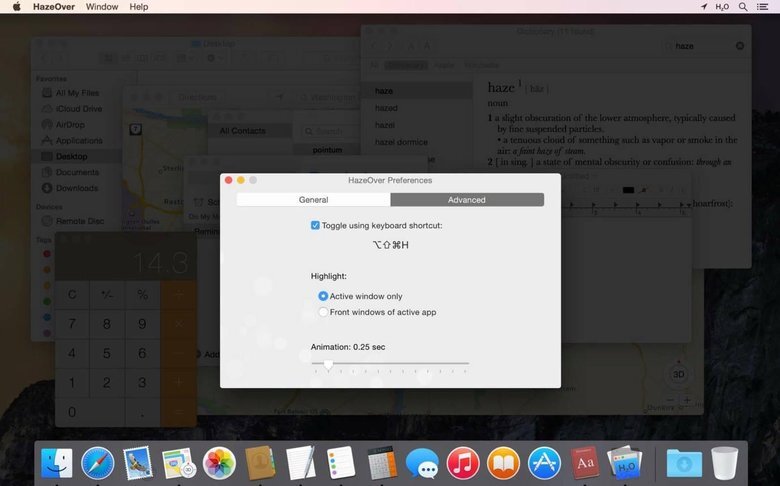Click the 7 key on Calculator

pyautogui.click(x=72, y=324)
